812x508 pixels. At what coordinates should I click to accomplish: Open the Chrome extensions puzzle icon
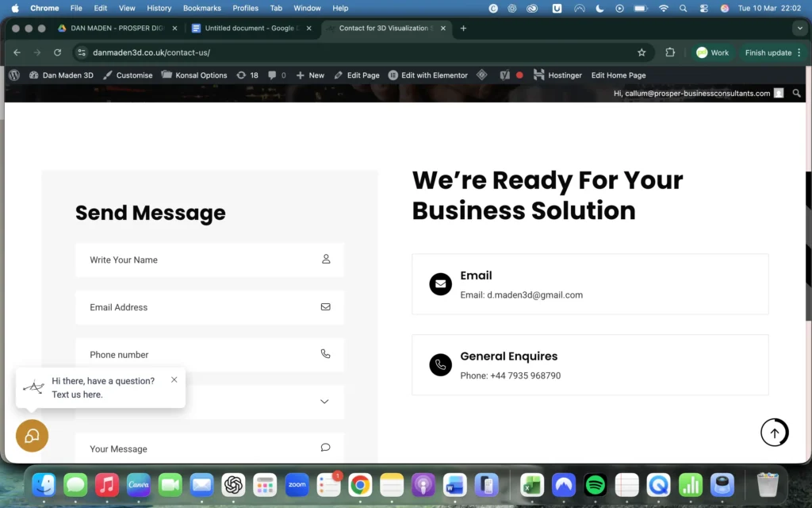point(670,52)
